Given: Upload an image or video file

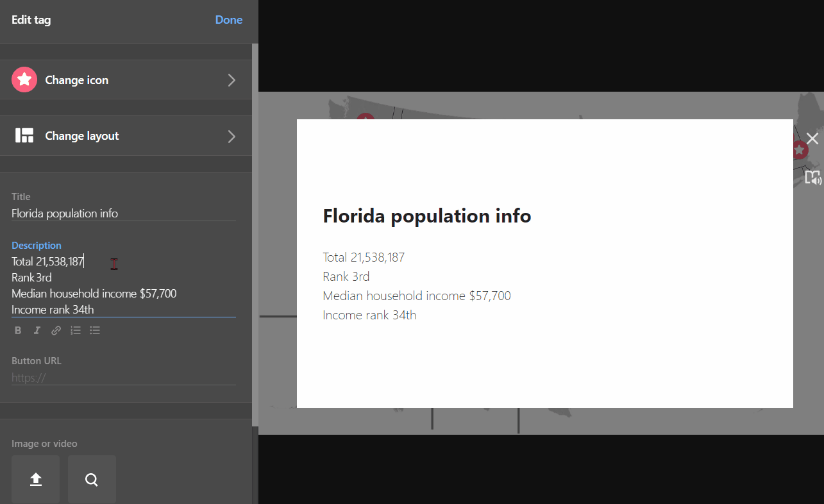Looking at the screenshot, I should pyautogui.click(x=36, y=480).
